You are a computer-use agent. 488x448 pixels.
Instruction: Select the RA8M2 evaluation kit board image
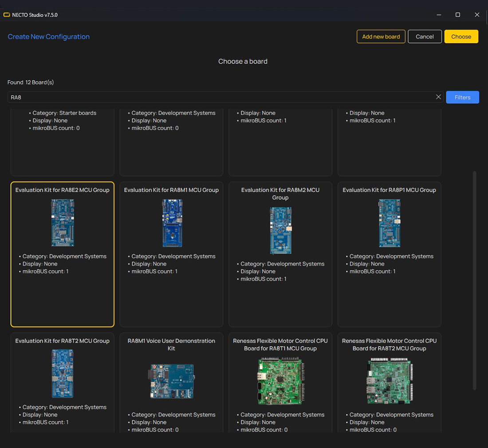tap(280, 231)
